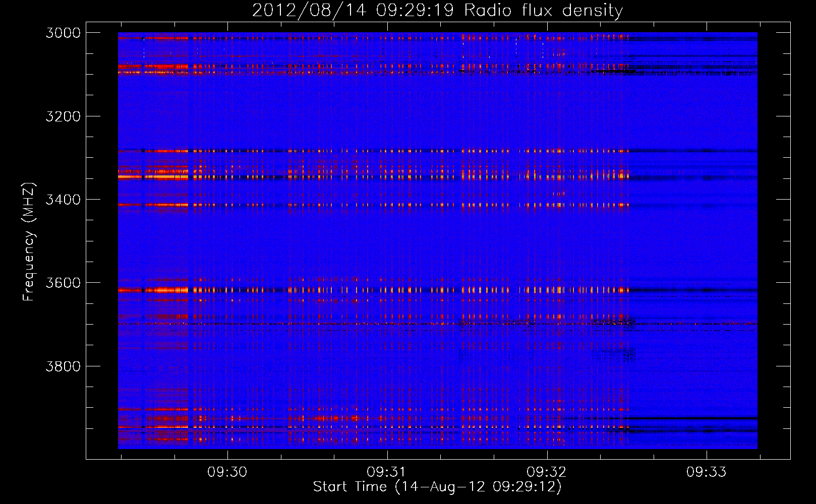Click the 'Start Time' x-axis label
This screenshot has height=504, width=816.
pos(437,487)
